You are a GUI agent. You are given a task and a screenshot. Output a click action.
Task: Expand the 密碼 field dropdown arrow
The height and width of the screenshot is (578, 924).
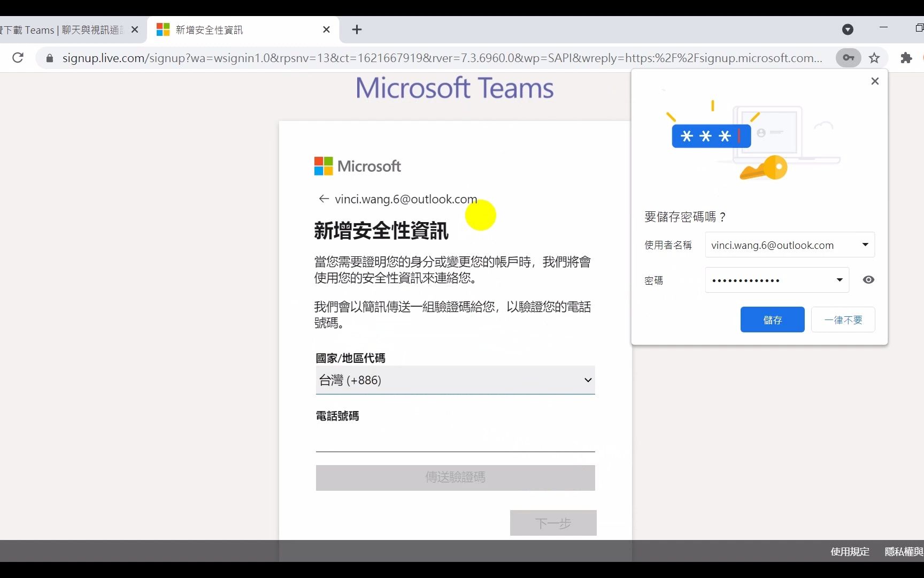839,280
